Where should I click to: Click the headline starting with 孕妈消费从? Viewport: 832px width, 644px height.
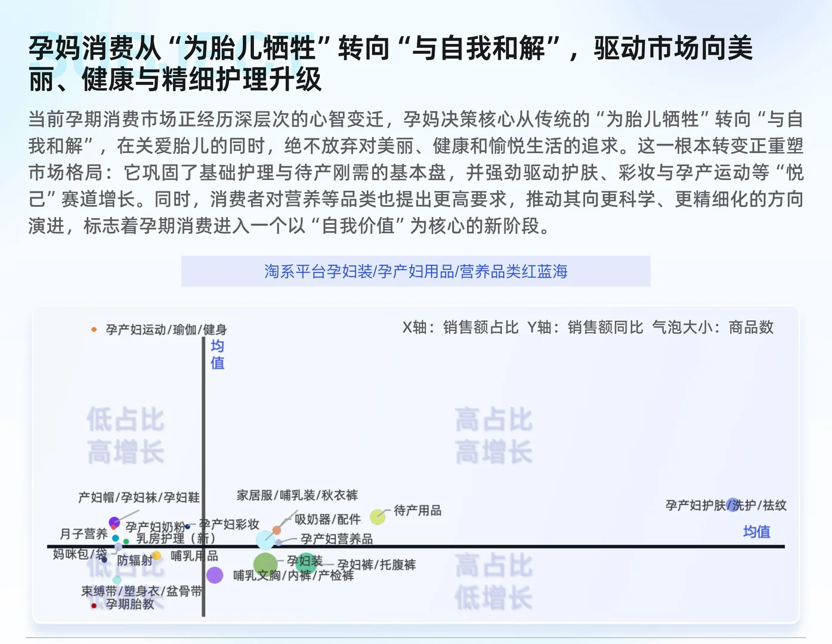[391, 64]
